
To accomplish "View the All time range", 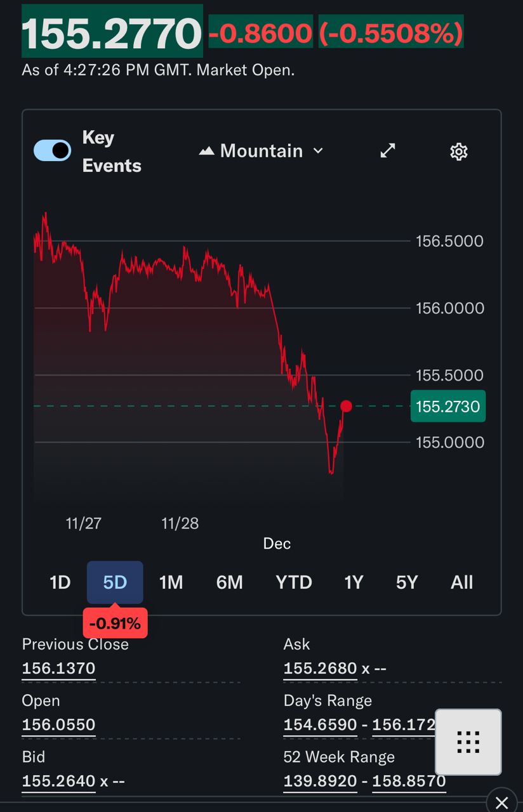I will tap(461, 582).
